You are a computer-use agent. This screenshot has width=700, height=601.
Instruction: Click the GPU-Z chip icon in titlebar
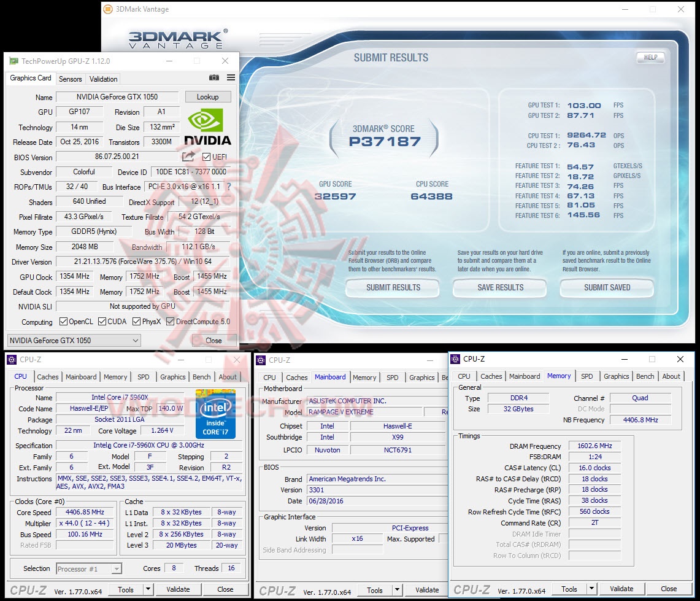(x=13, y=61)
